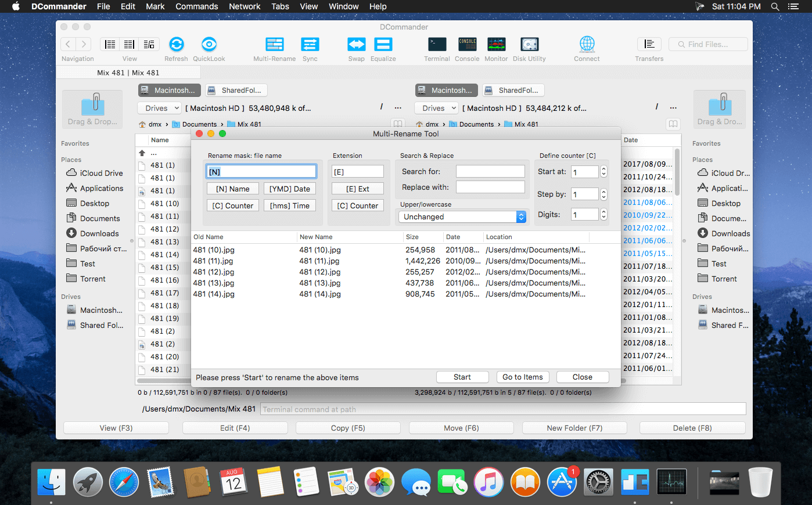Screen dimensions: 812x505
Task: Click the Delete (F8) button
Action: click(692, 428)
